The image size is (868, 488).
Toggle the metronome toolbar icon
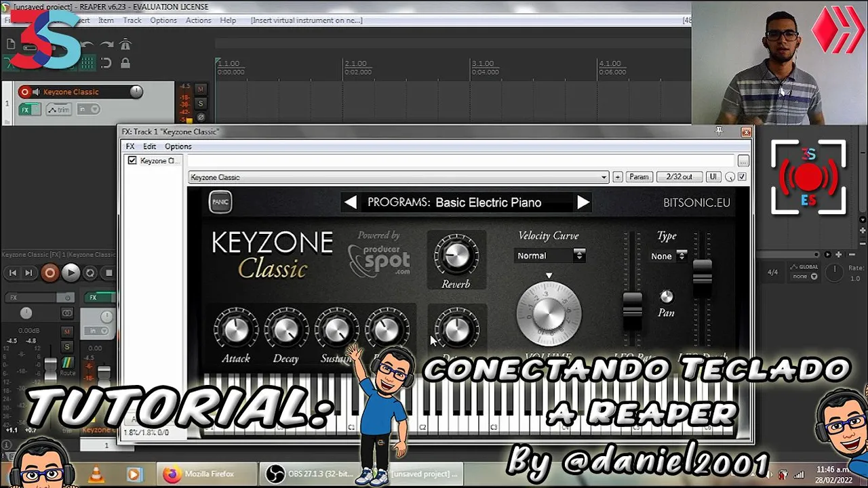tap(125, 45)
